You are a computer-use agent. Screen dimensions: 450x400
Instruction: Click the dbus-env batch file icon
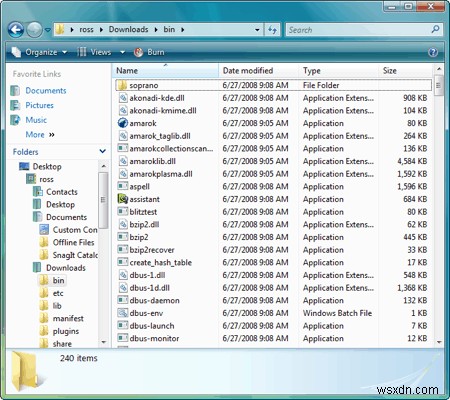point(123,313)
